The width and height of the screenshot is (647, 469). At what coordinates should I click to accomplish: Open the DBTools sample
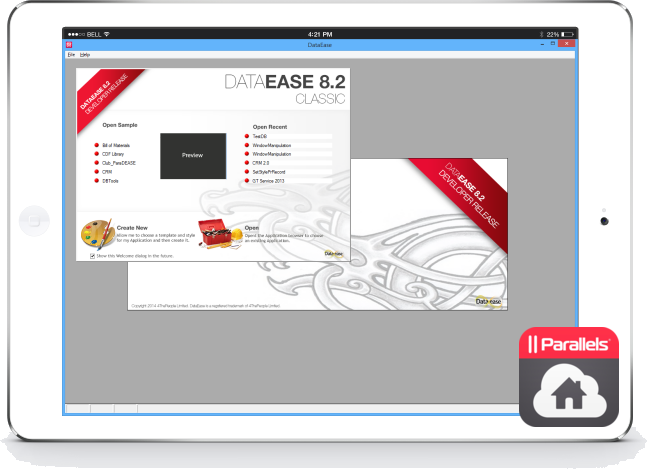[x=110, y=181]
